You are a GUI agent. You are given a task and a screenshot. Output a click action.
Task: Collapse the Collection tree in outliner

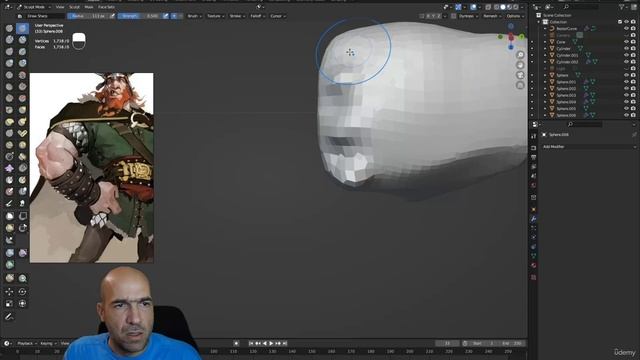(539, 22)
